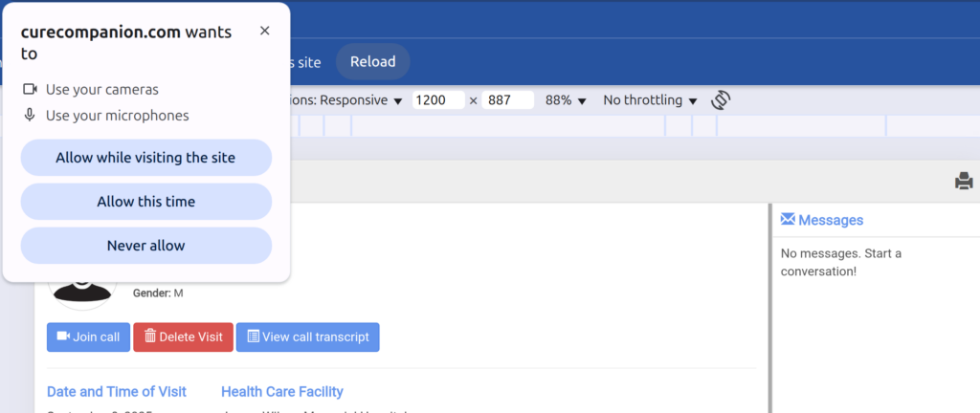Hit the Reload button

point(372,62)
